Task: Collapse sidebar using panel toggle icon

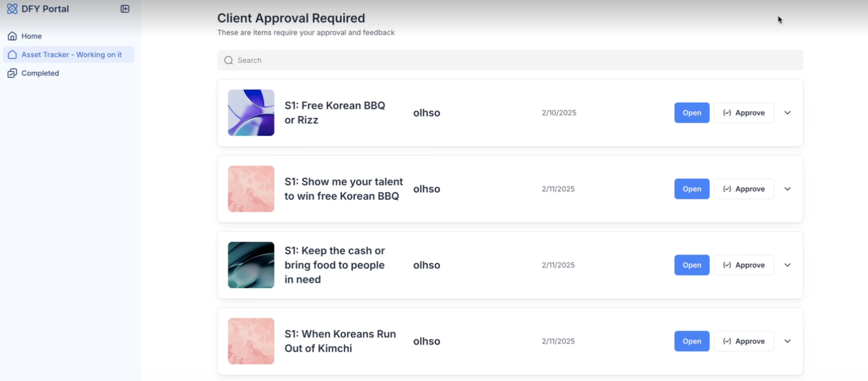Action: tap(125, 9)
